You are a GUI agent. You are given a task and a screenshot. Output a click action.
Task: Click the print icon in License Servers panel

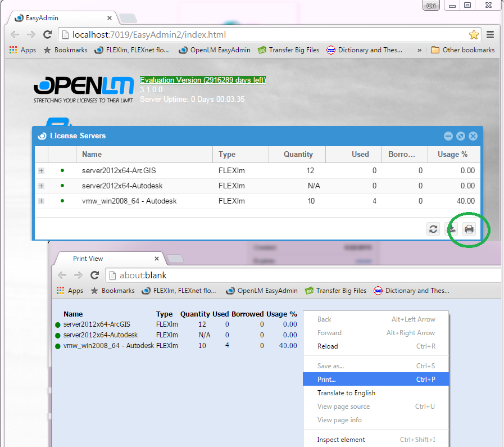[469, 229]
